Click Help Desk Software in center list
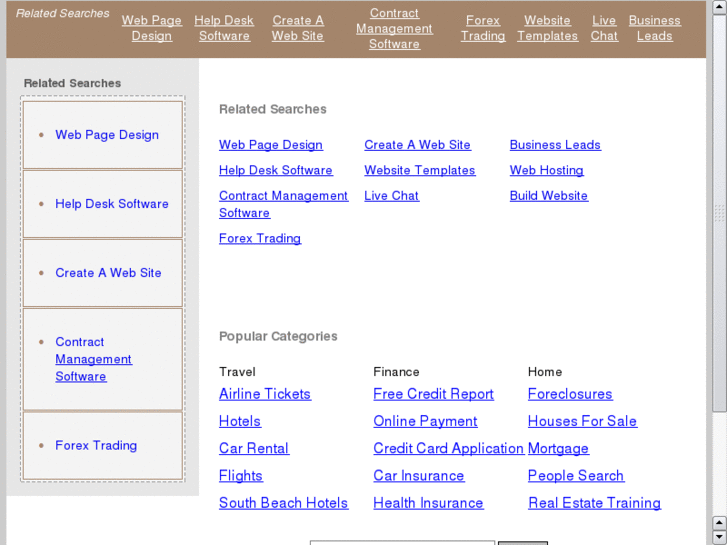Image resolution: width=727 pixels, height=545 pixels. [276, 171]
